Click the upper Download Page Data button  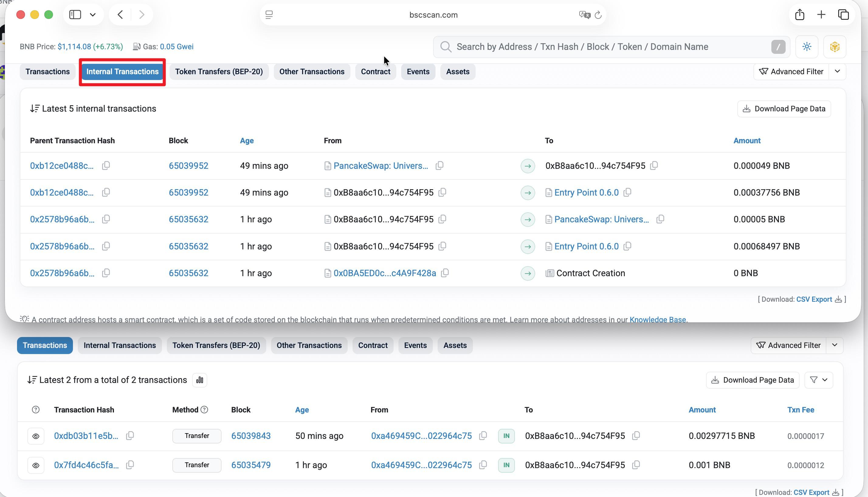784,109
